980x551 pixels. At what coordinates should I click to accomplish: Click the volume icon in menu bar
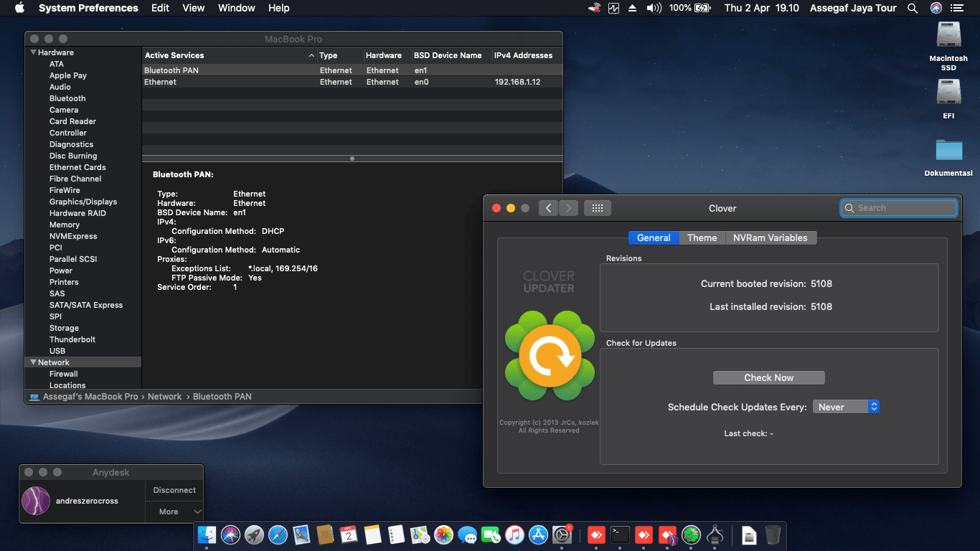(x=654, y=8)
